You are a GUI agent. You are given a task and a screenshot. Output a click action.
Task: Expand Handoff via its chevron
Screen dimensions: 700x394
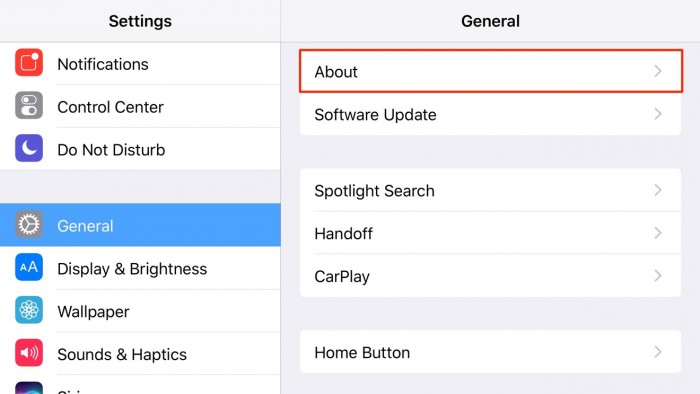[x=658, y=232]
